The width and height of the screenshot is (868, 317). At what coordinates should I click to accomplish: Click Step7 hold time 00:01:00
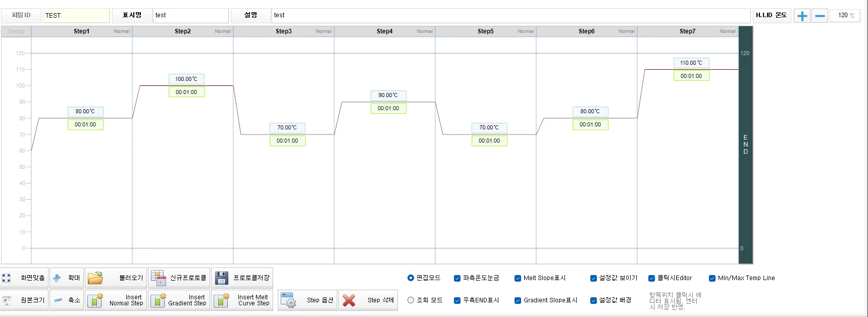pyautogui.click(x=691, y=76)
